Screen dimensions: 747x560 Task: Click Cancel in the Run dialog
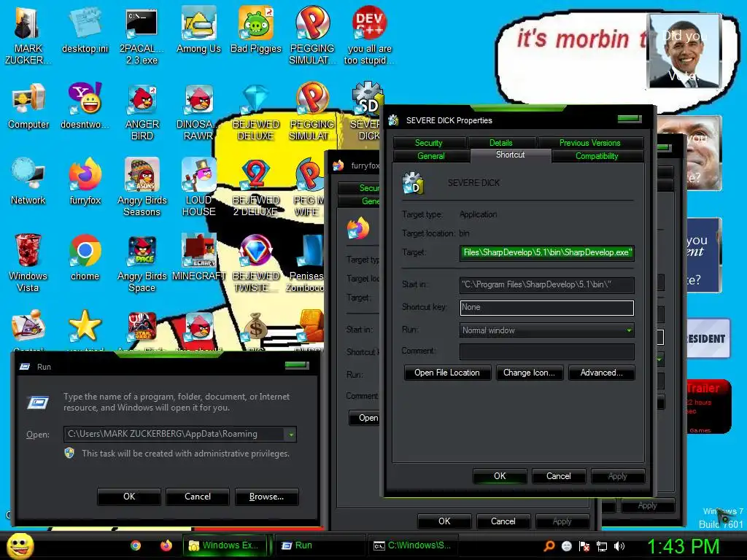198,496
